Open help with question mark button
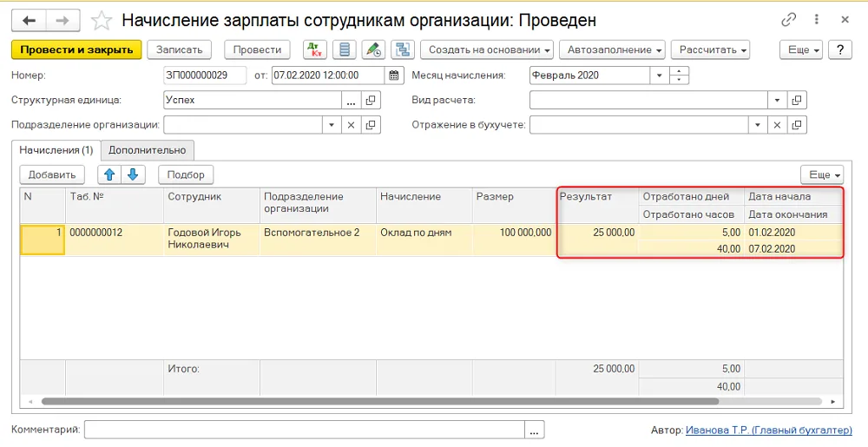This screenshot has height=447, width=868. click(840, 49)
